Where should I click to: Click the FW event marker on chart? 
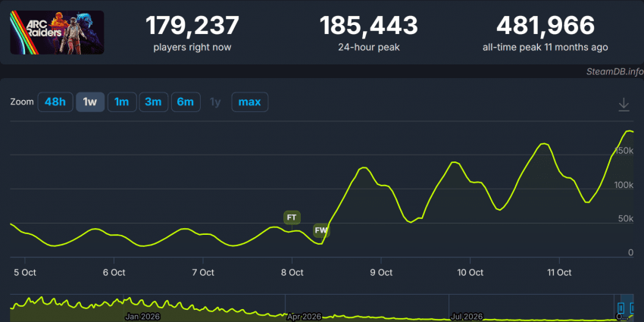pos(321,231)
